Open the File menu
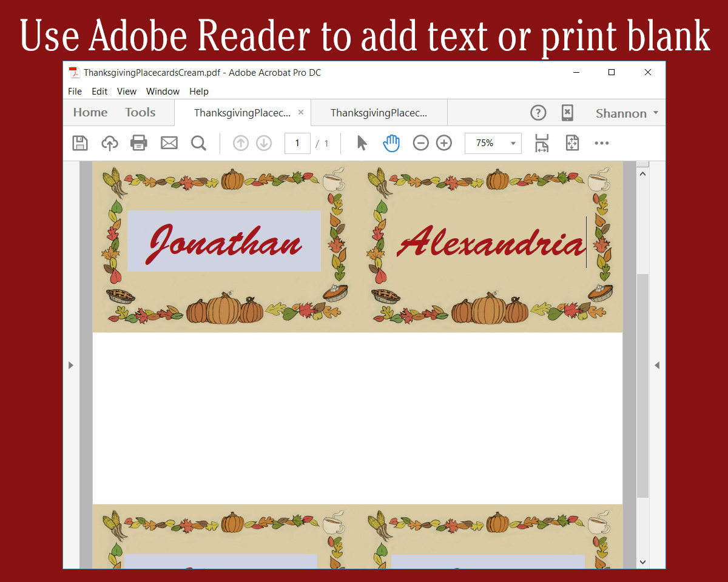728x582 pixels. [x=75, y=92]
